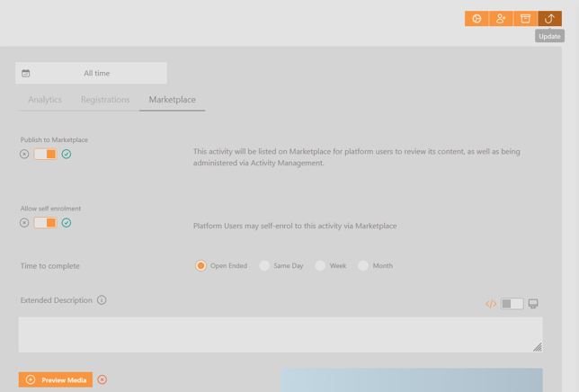Click the archive box toolbar icon

pyautogui.click(x=525, y=19)
